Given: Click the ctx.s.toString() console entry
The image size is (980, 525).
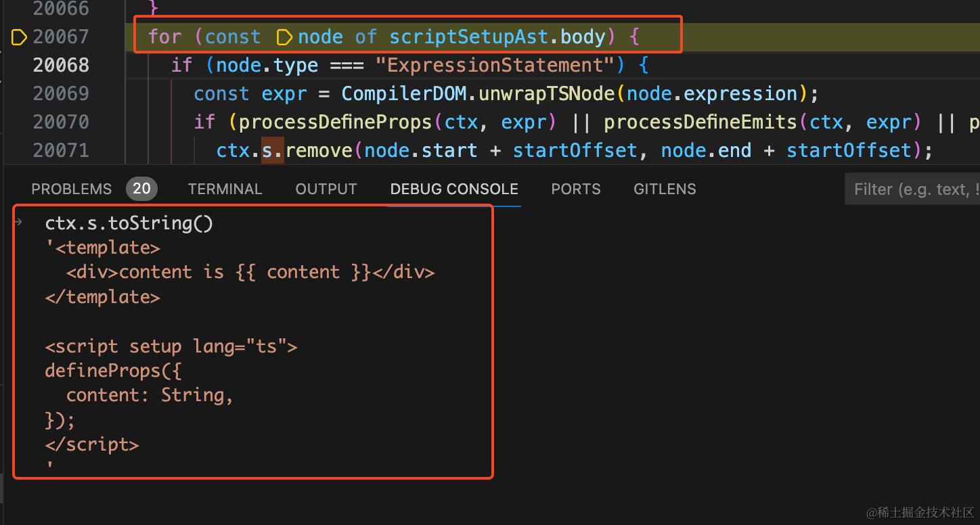Looking at the screenshot, I should click(x=129, y=223).
